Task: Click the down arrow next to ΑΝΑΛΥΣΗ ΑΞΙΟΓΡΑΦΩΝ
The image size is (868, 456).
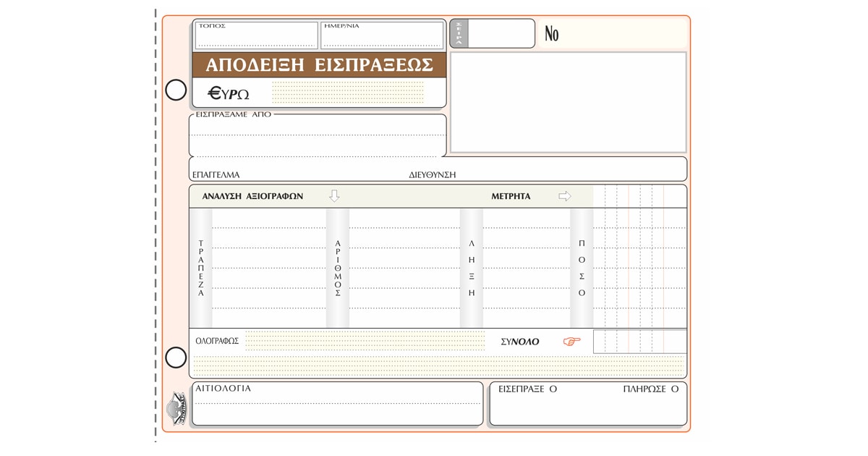Action: pos(333,196)
